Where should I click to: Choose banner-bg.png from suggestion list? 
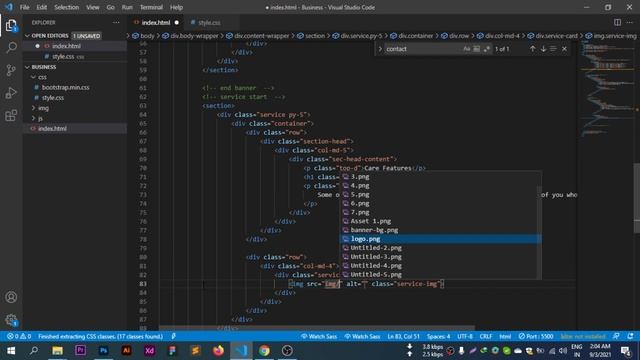click(x=440, y=230)
